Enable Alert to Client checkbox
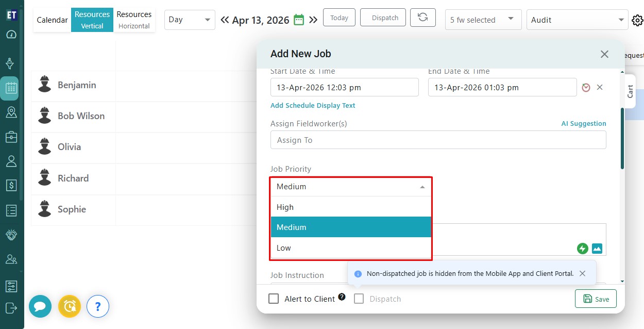The height and width of the screenshot is (329, 644). 274,299
